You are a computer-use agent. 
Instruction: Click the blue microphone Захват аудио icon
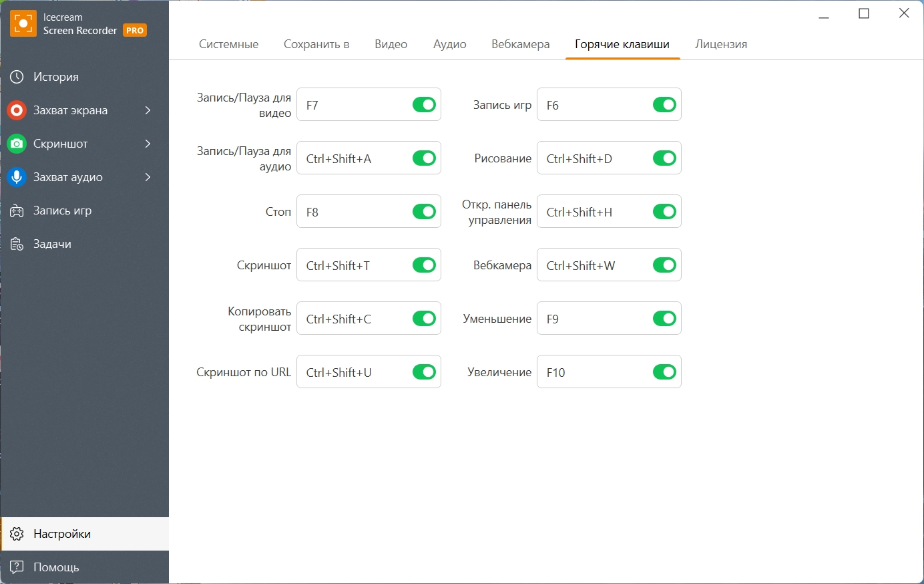(17, 177)
